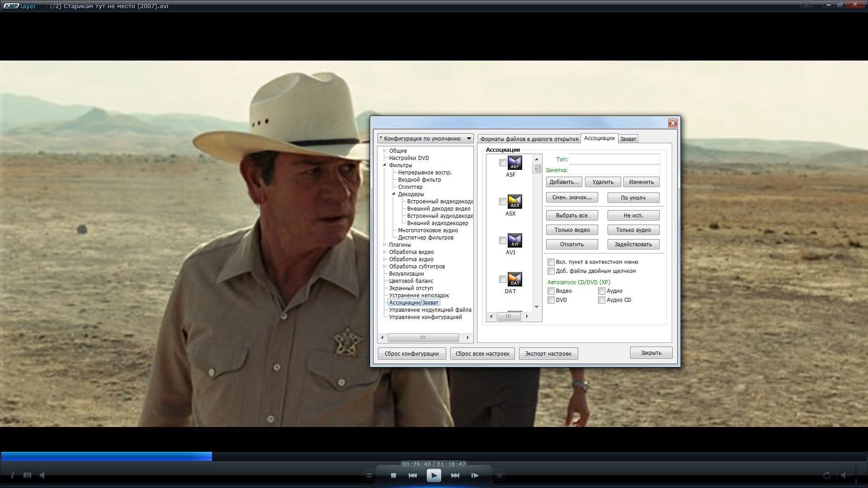Select 'Сплиттер' in the settings tree
The image size is (868, 488).
410,187
